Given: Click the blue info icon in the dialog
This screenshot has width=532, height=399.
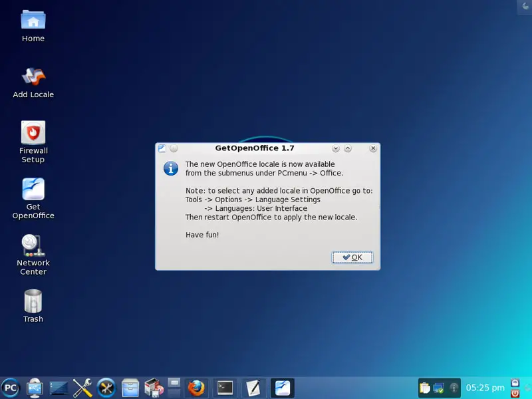Looking at the screenshot, I should 171,168.
